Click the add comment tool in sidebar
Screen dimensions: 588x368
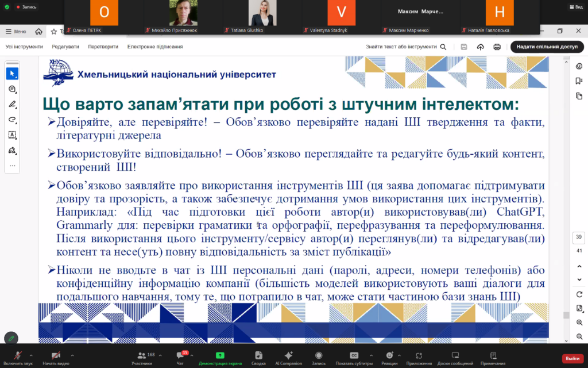click(12, 89)
